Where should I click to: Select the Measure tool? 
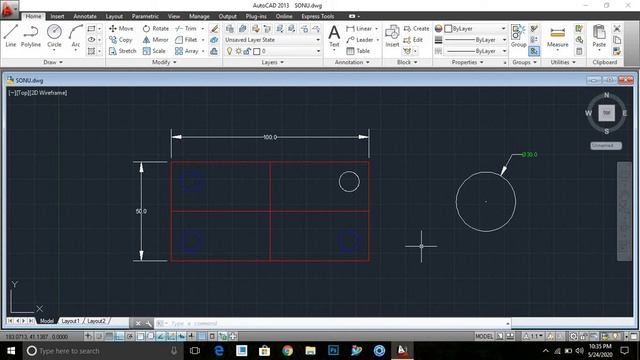pos(558,37)
